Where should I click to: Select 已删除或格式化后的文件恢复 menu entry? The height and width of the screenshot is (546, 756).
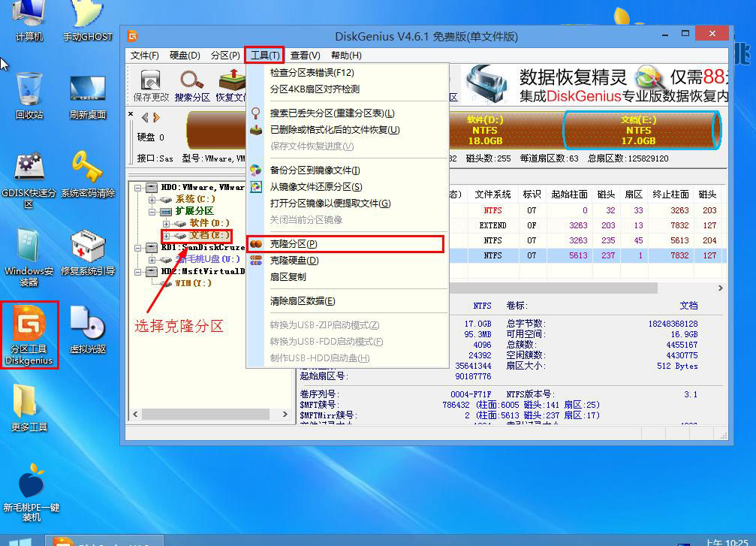click(x=347, y=130)
